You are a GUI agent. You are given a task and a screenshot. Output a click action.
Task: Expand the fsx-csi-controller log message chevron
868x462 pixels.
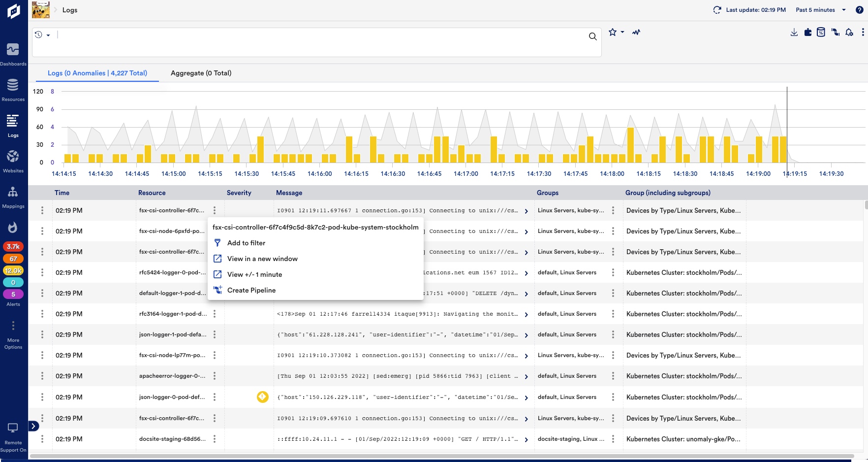pos(526,211)
